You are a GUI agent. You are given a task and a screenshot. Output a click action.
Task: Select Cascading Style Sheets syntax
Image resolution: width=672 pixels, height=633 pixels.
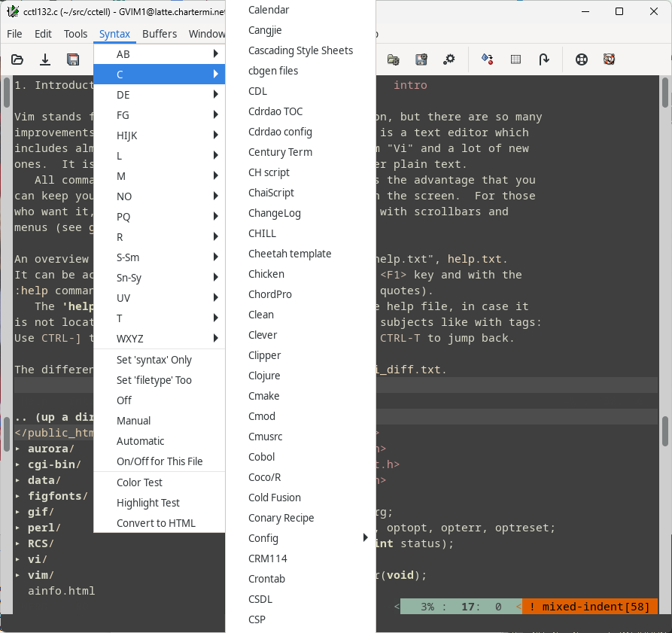pyautogui.click(x=300, y=50)
